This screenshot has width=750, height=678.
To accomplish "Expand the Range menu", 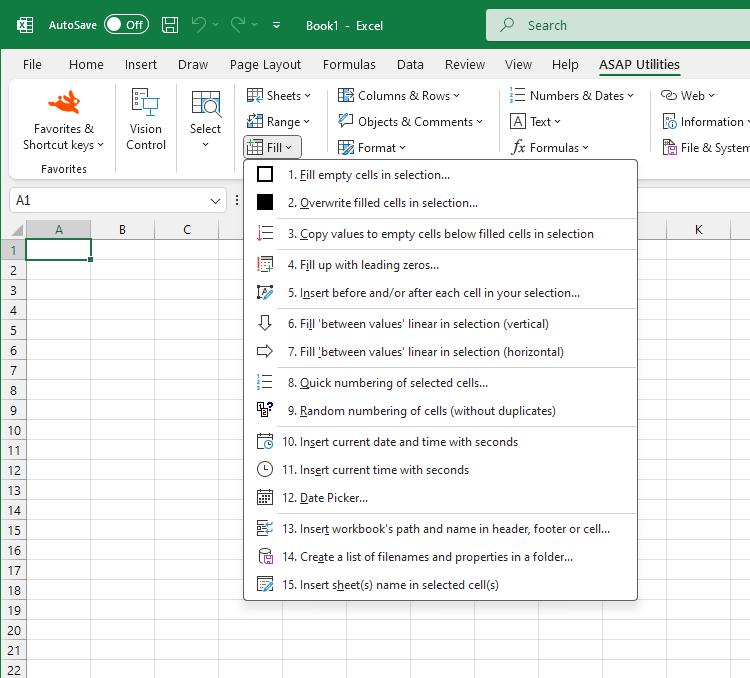I will (x=278, y=122).
